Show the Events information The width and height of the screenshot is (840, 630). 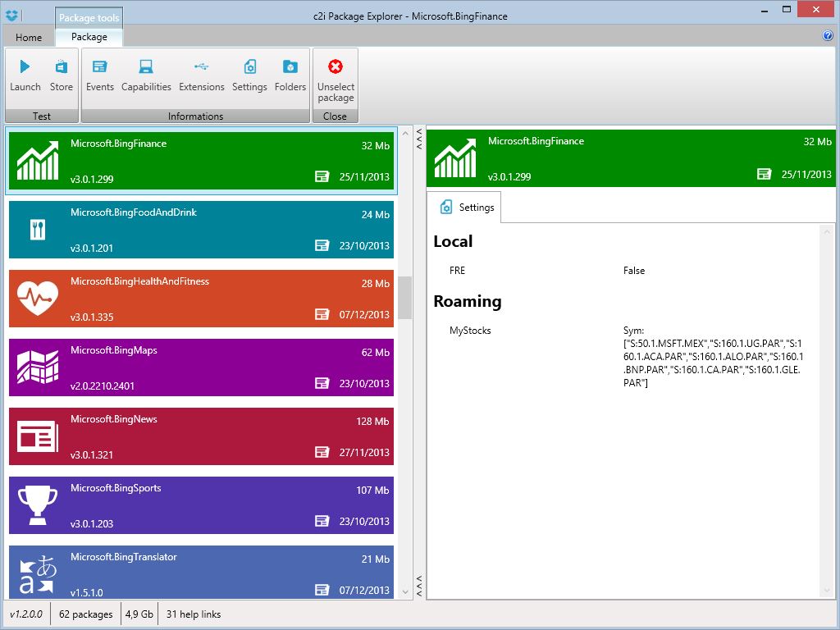pos(99,75)
